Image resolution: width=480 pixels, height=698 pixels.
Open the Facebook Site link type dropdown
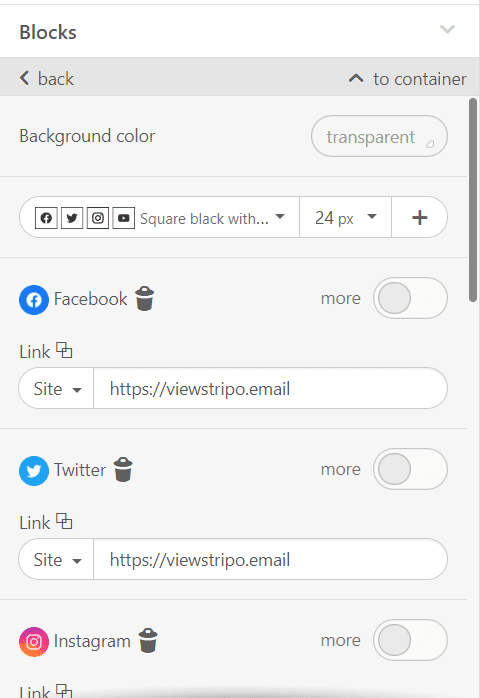[x=57, y=389]
